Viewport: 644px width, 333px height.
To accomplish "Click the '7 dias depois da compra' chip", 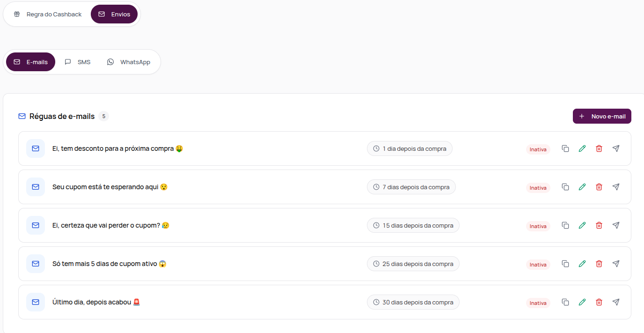I will tap(411, 187).
